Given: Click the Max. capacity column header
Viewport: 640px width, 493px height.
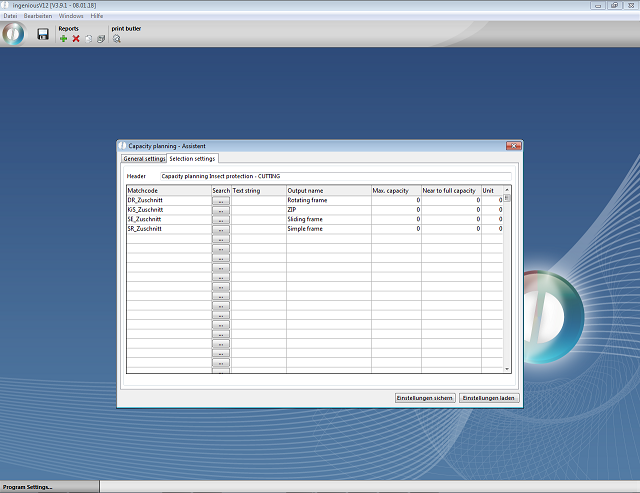Looking at the screenshot, I should 396,191.
